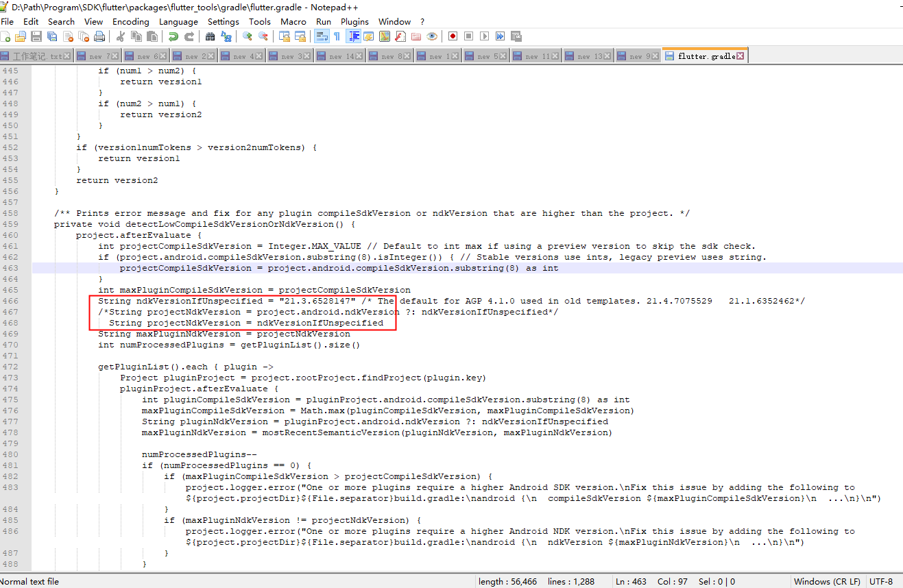
Task: Open the Macro menu
Action: pyautogui.click(x=293, y=21)
